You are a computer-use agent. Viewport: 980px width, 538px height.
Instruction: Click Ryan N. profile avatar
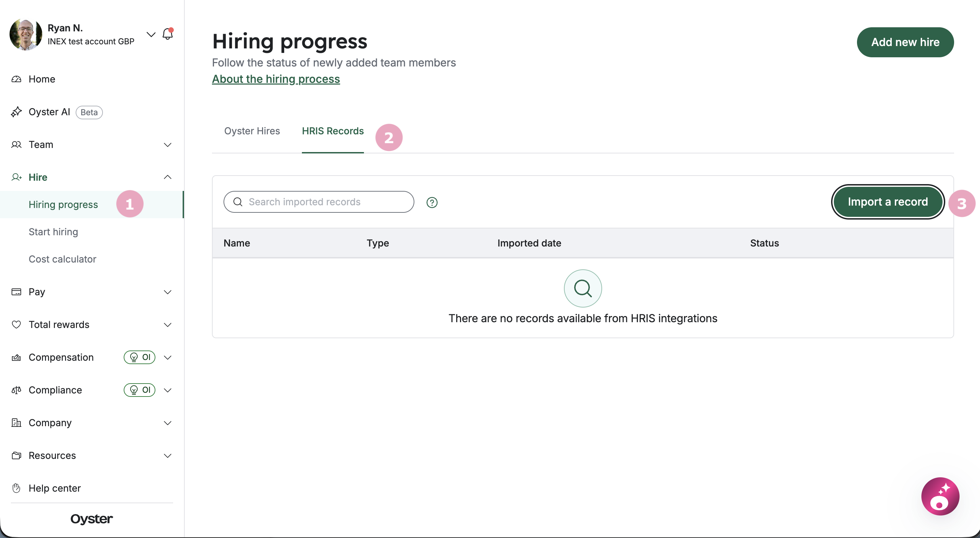click(x=26, y=34)
